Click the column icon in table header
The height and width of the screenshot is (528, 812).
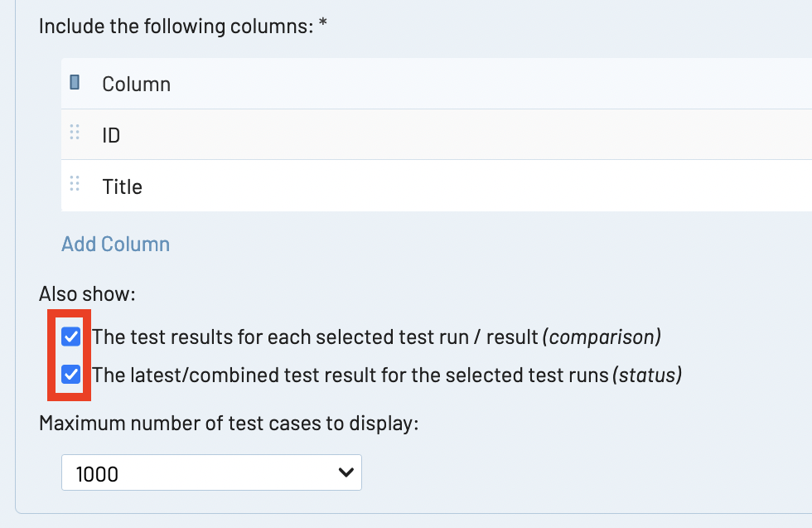tap(75, 83)
